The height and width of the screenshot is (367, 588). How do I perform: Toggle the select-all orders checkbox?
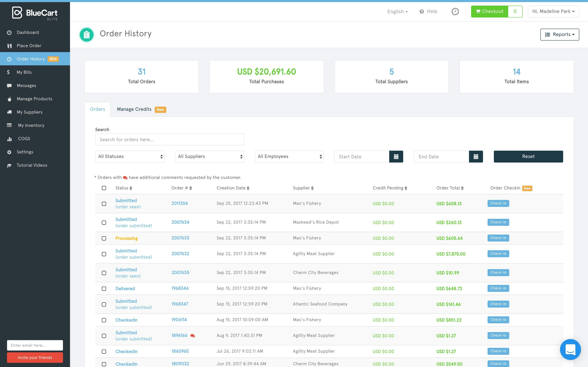(x=104, y=188)
